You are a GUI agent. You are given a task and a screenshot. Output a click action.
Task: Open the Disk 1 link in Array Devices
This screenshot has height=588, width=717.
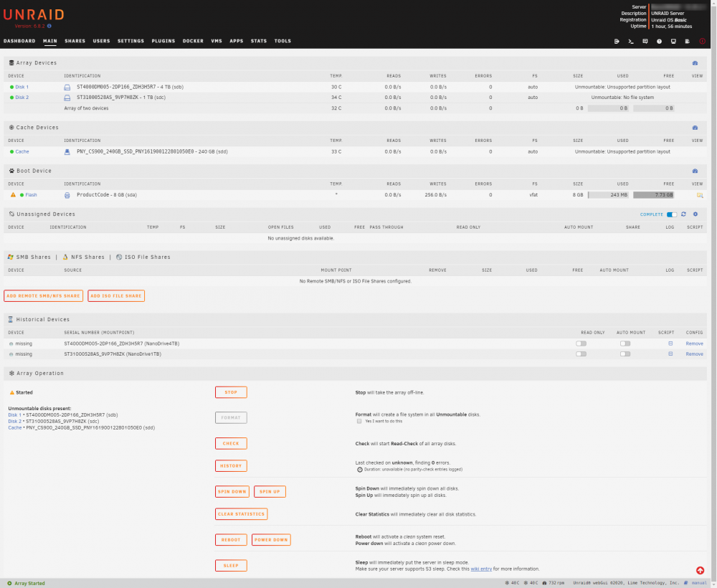[22, 87]
